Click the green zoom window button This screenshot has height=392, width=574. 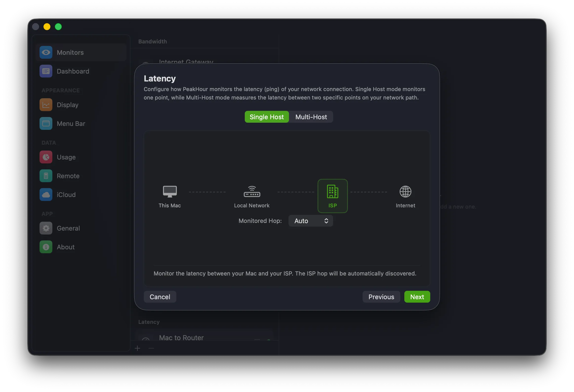[x=58, y=27]
